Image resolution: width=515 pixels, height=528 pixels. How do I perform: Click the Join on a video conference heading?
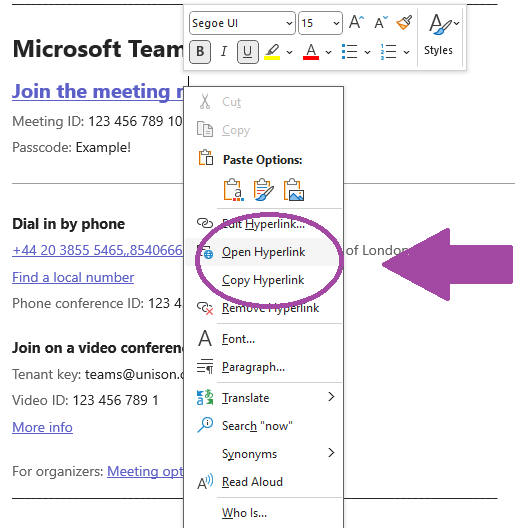98,348
